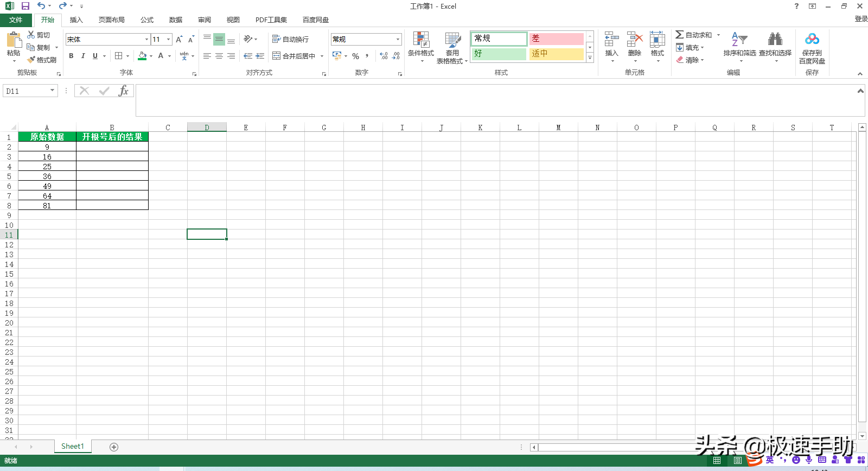Click the Name Box showing D11
Screen dimensions: 868x471
26,91
